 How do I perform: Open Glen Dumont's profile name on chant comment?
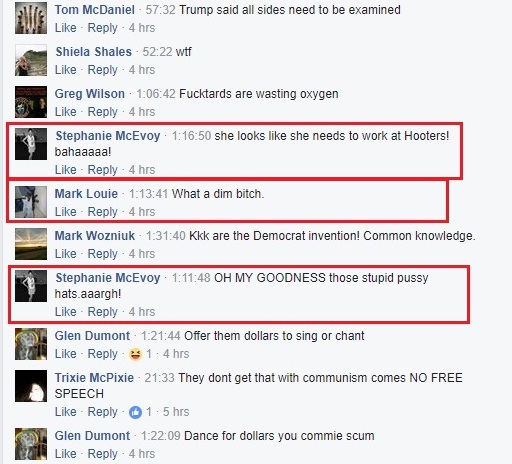pos(92,336)
